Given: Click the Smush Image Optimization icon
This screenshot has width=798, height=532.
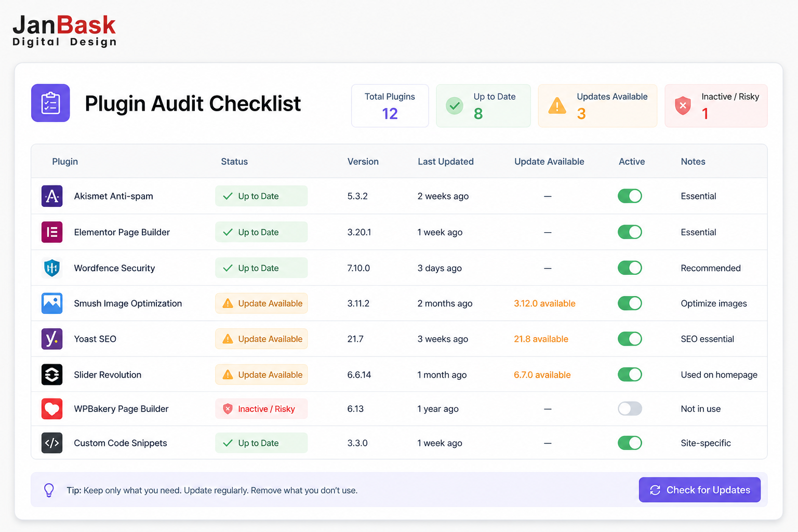Looking at the screenshot, I should point(52,303).
